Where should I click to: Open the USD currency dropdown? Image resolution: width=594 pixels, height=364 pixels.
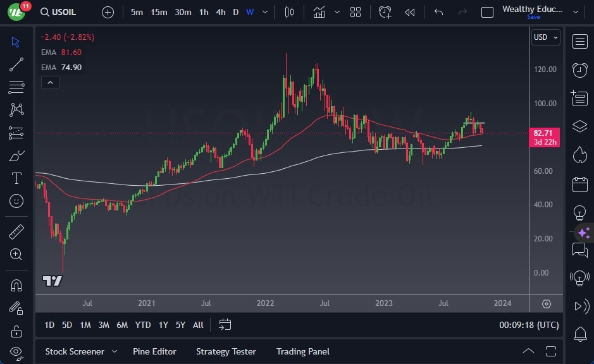tap(545, 37)
